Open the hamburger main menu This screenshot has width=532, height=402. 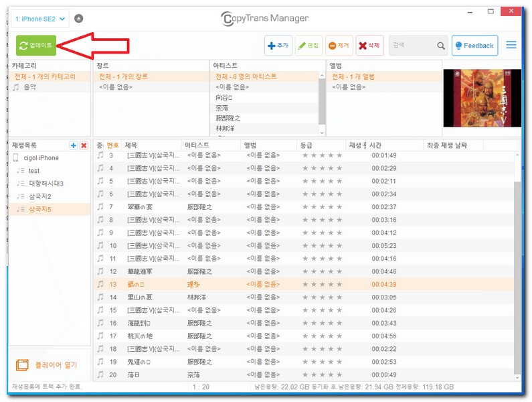pyautogui.click(x=511, y=46)
